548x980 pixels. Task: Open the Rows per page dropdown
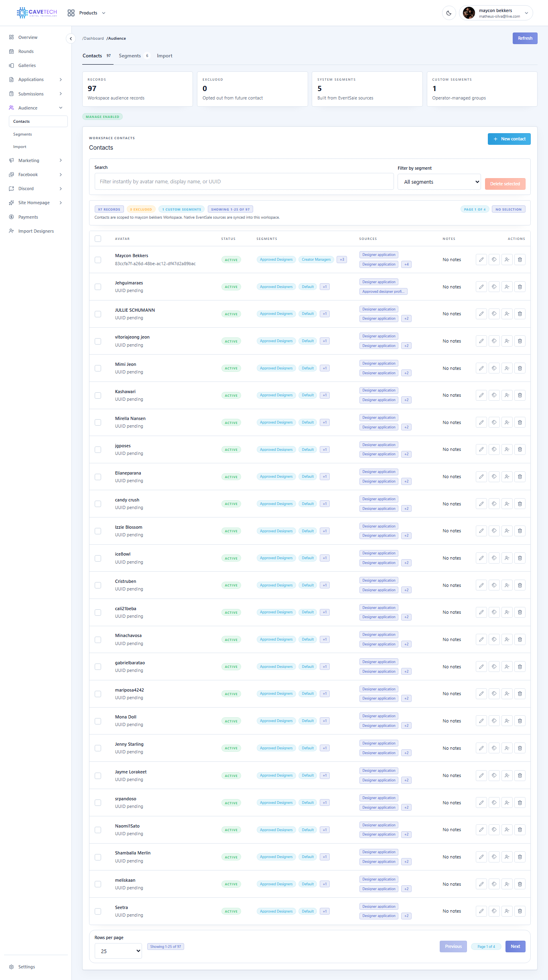tap(118, 951)
